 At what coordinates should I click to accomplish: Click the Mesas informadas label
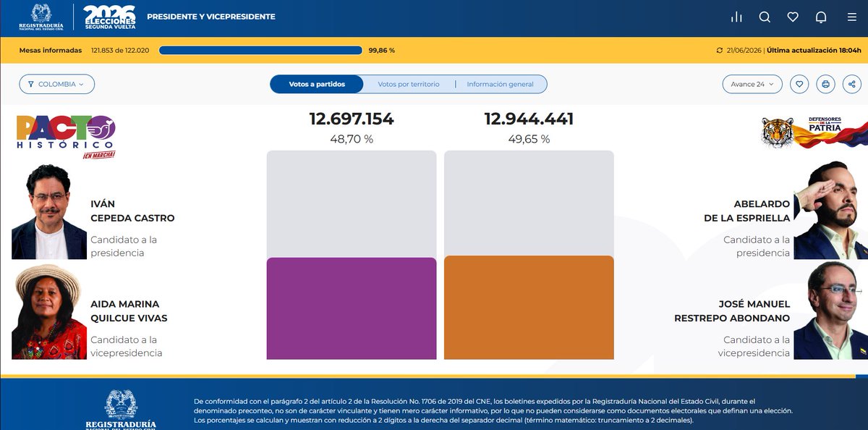point(51,51)
